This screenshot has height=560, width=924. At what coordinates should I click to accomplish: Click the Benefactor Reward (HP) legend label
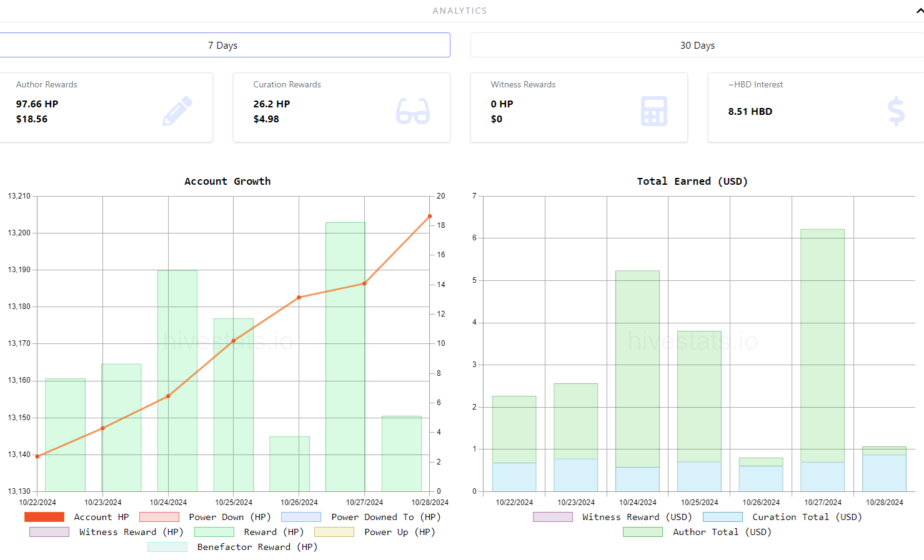point(257,547)
